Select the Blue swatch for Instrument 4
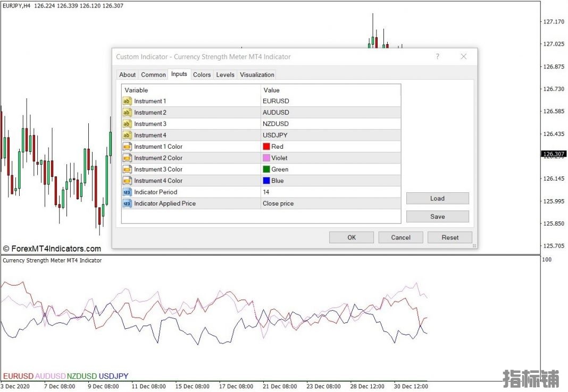Screen dimensions: 568x392 point(266,181)
